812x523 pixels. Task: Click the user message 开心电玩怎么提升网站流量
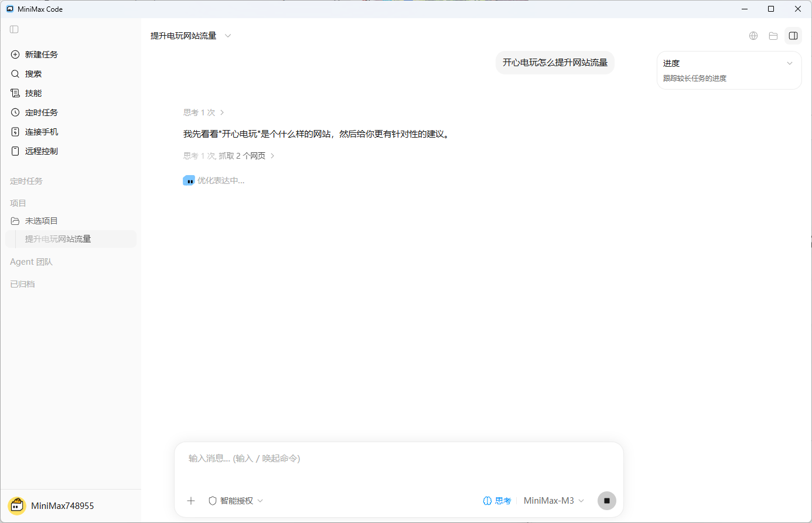pyautogui.click(x=555, y=63)
